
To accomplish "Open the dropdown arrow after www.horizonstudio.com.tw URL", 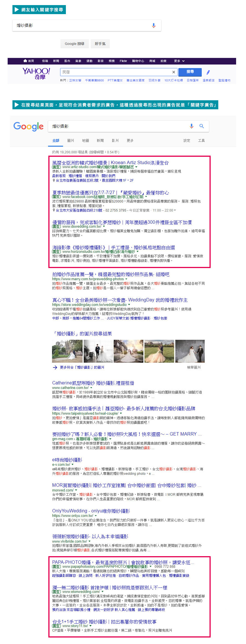I will (137, 251).
